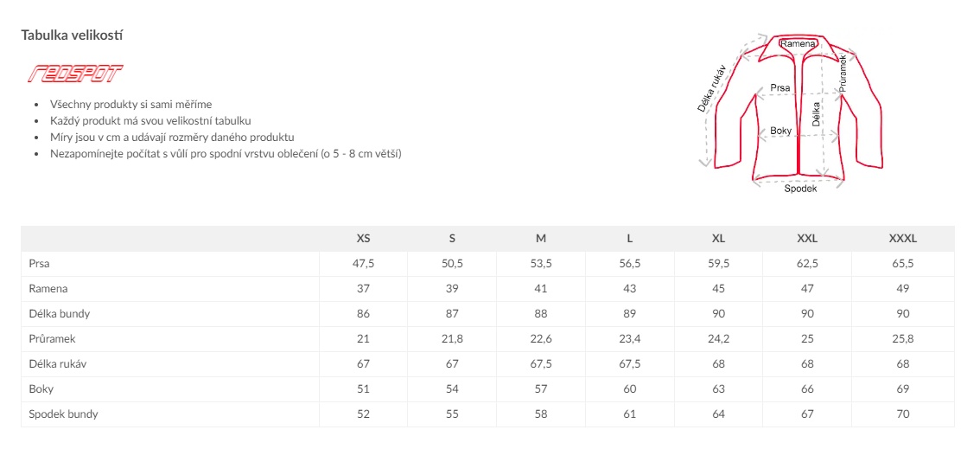Click the jacket measurement diagram
The width and height of the screenshot is (980, 449).
[x=791, y=112]
